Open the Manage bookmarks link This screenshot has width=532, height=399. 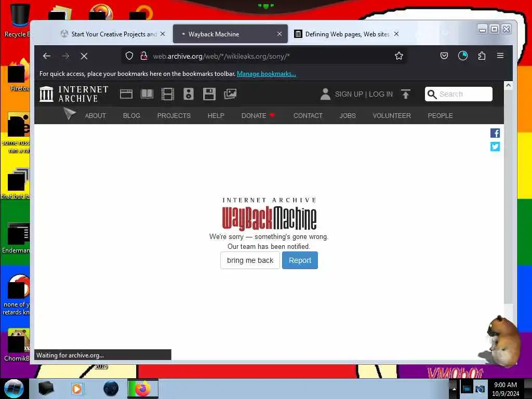[x=267, y=74]
